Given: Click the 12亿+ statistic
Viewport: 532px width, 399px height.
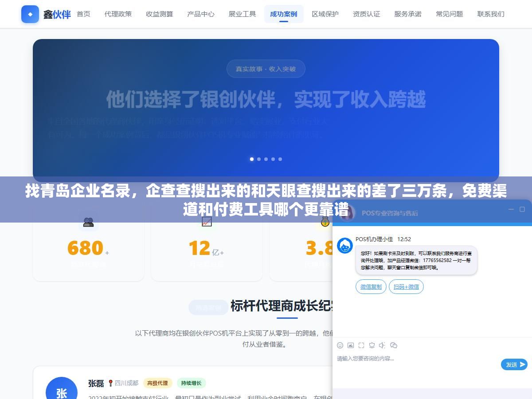Looking at the screenshot, I should point(207,248).
